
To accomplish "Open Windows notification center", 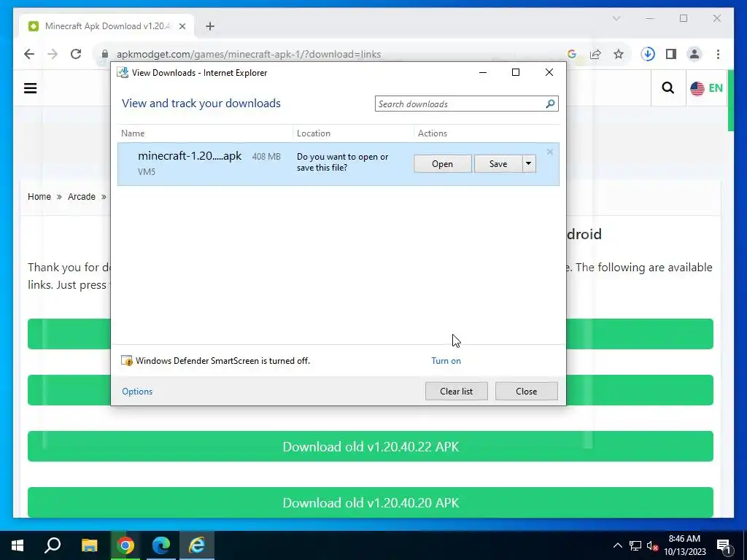I will (724, 545).
